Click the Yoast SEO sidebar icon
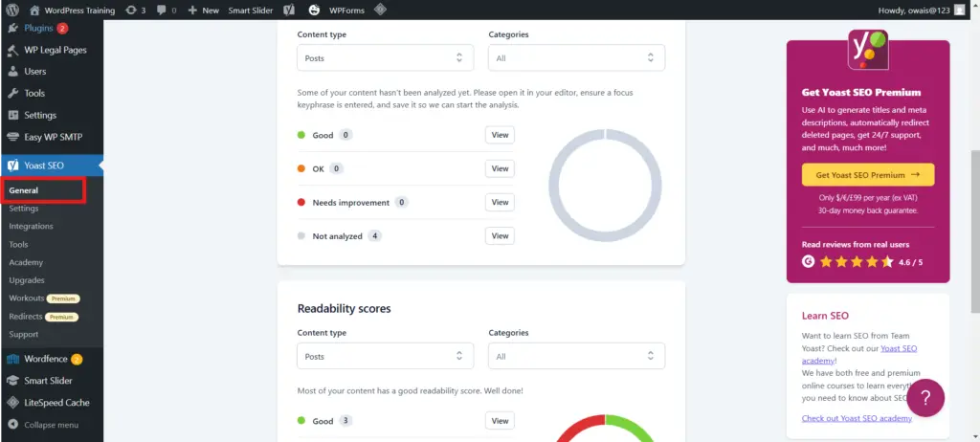 (x=13, y=166)
